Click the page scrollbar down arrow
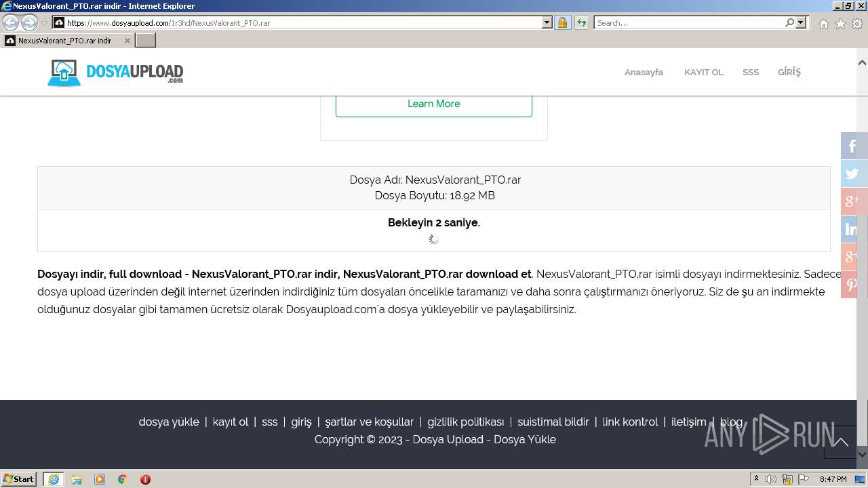 [x=863, y=454]
